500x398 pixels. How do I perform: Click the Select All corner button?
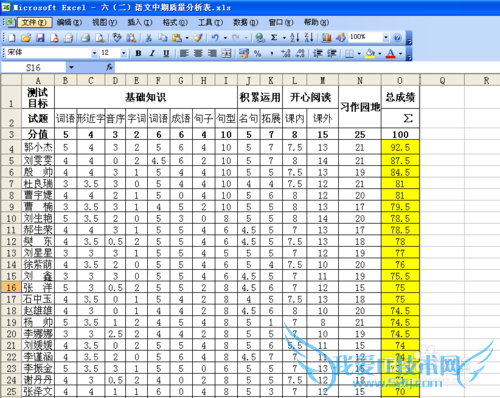(11, 80)
